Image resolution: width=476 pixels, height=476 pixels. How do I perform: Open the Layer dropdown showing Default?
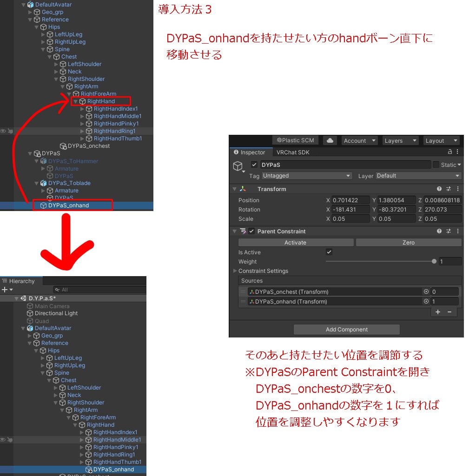417,176
